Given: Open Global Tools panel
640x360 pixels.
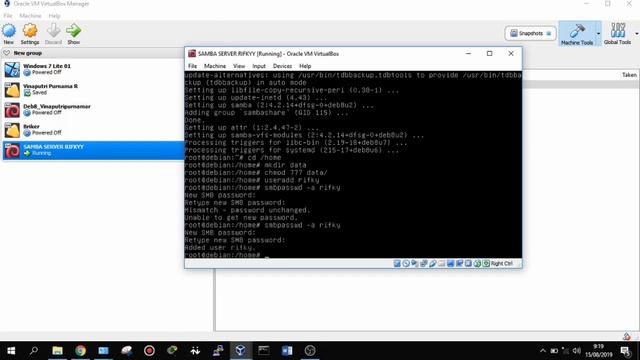Looking at the screenshot, I should coord(617,33).
